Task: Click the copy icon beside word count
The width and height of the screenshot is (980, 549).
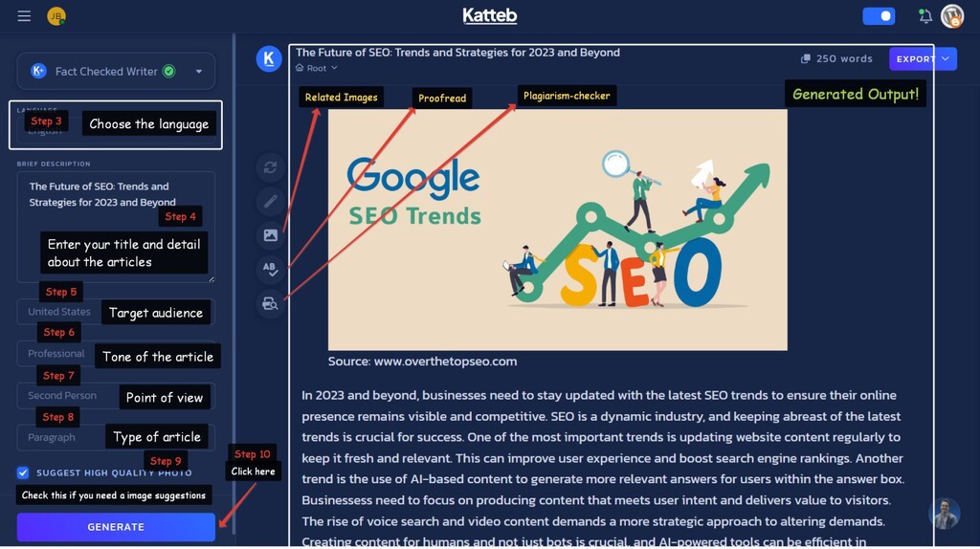Action: pyautogui.click(x=805, y=58)
